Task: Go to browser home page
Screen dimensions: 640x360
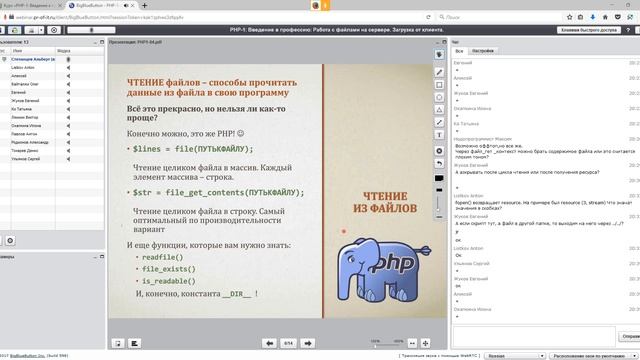Action: pos(605,17)
